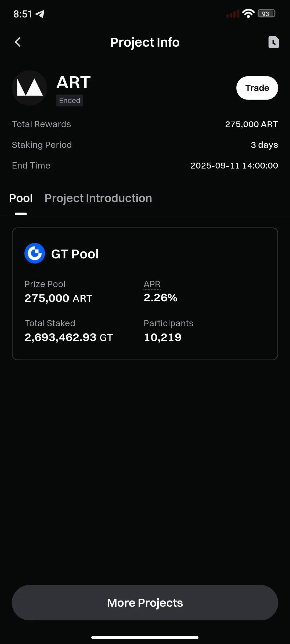Tap the End Time value 2025-09-11 14:00:00
Screen dimensions: 290x644
234,166
